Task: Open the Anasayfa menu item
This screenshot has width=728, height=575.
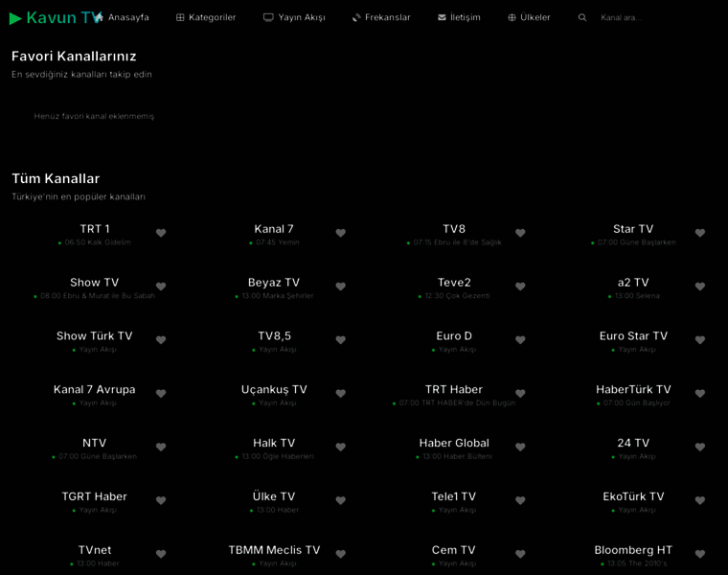Action: [123, 17]
